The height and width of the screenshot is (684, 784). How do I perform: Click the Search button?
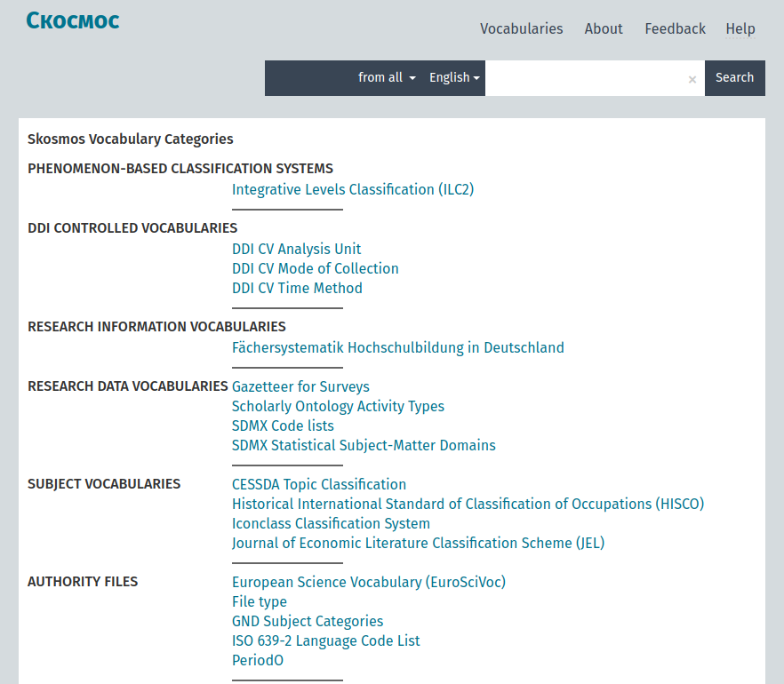click(734, 78)
